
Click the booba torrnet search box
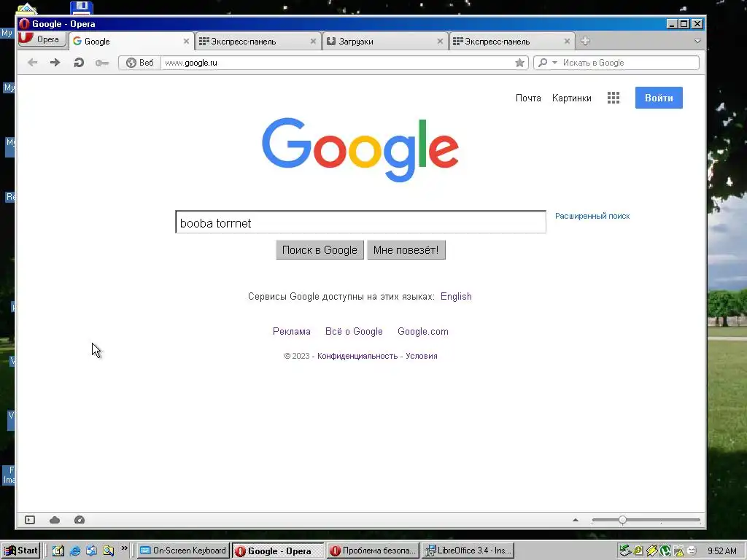pyautogui.click(x=360, y=222)
